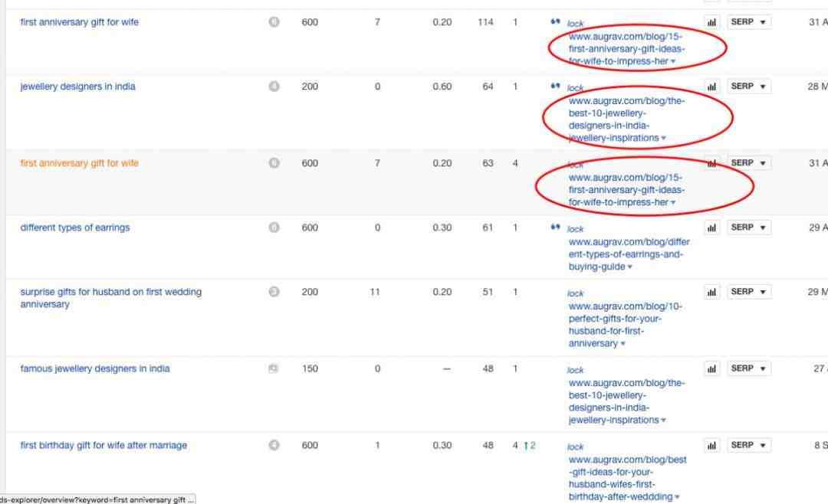Open the SERP dropdown for 'different types of earrings'
This screenshot has width=828, height=504.
pos(749,227)
